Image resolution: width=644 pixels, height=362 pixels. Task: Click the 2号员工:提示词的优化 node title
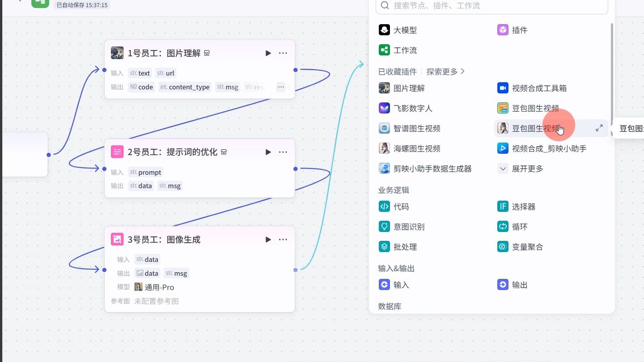click(173, 152)
